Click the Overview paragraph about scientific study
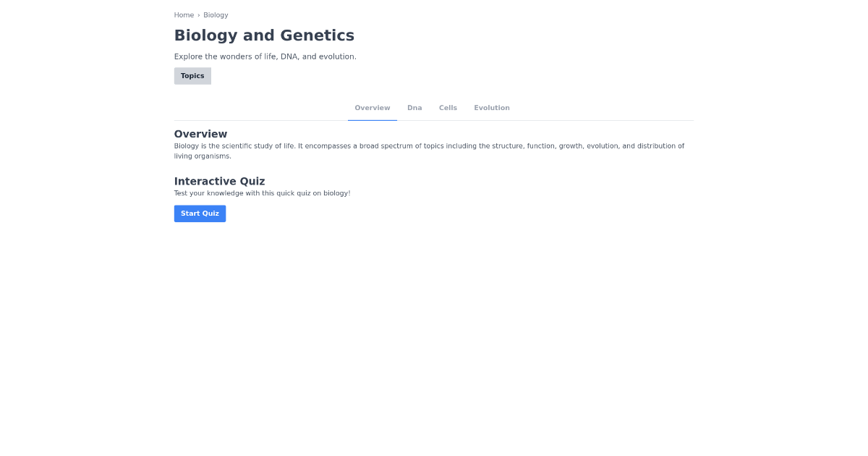Image resolution: width=868 pixels, height=456 pixels. click(429, 150)
